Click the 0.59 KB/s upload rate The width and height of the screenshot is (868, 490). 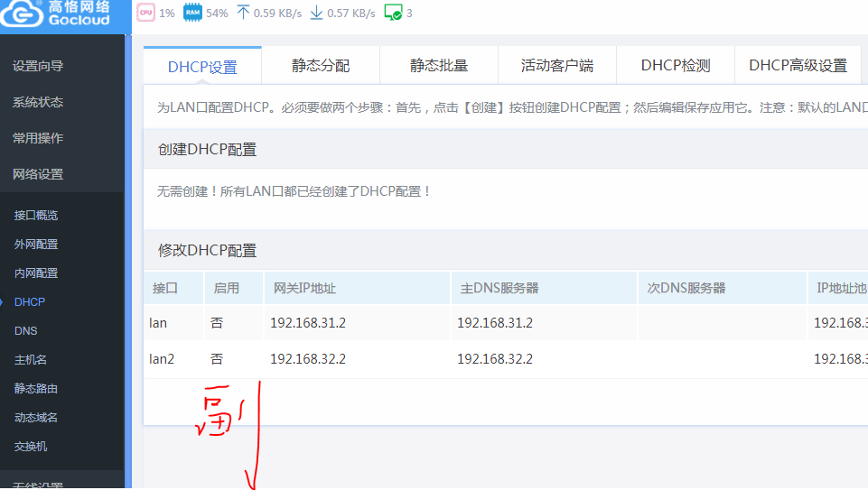[x=277, y=14]
